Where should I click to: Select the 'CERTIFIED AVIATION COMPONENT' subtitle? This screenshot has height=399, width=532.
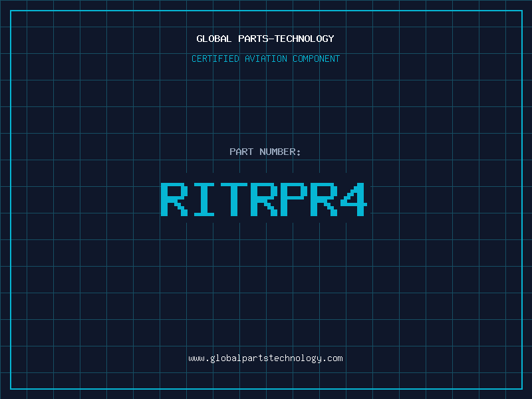(x=265, y=59)
